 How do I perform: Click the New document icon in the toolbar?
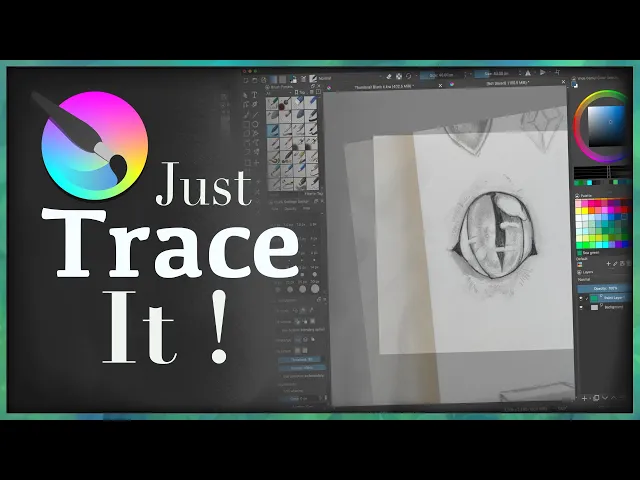(x=246, y=80)
